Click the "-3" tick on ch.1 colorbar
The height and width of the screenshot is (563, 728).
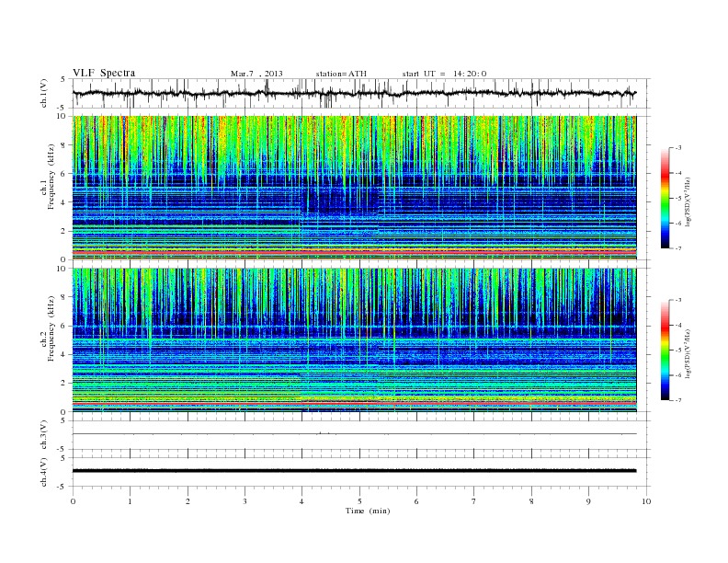[678, 148]
